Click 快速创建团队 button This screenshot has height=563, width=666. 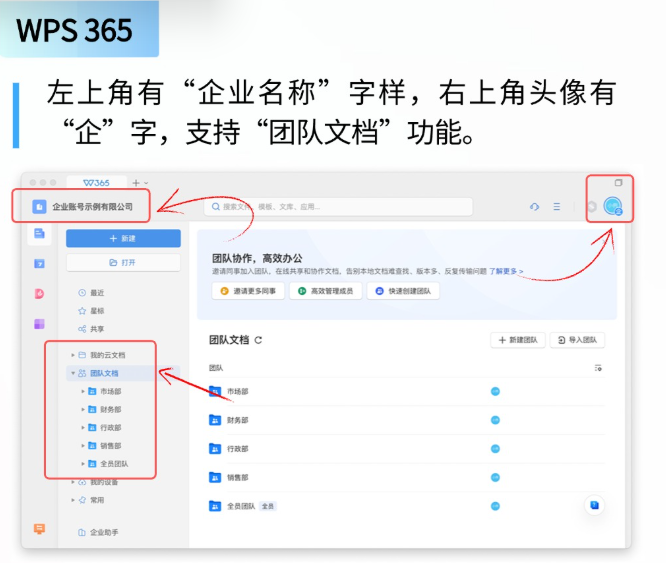tap(403, 291)
